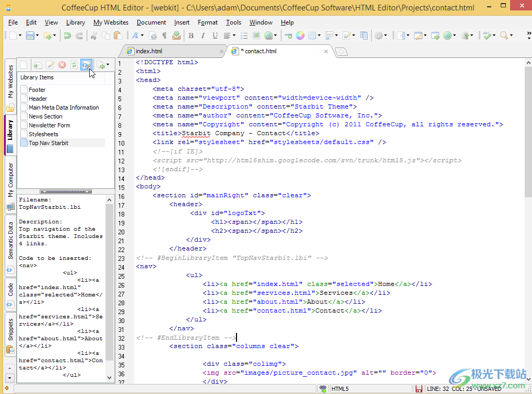Expand the Open folder dropdown arrow

coord(54,35)
